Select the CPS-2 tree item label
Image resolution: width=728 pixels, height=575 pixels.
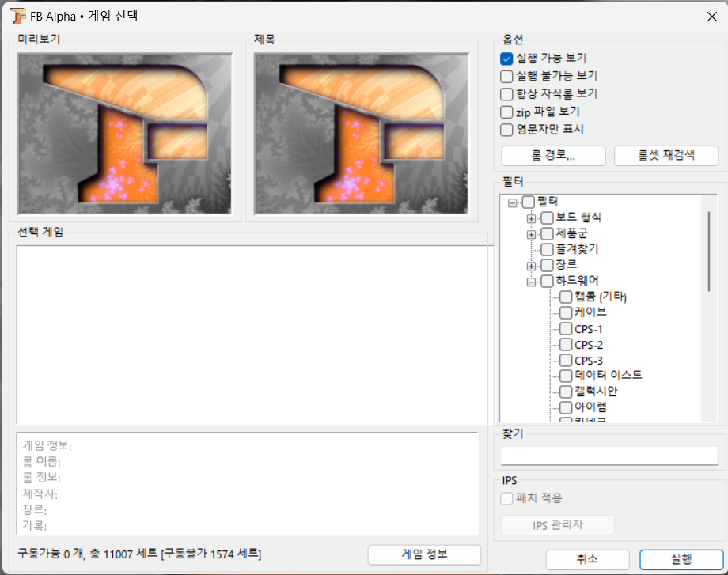[589, 345]
